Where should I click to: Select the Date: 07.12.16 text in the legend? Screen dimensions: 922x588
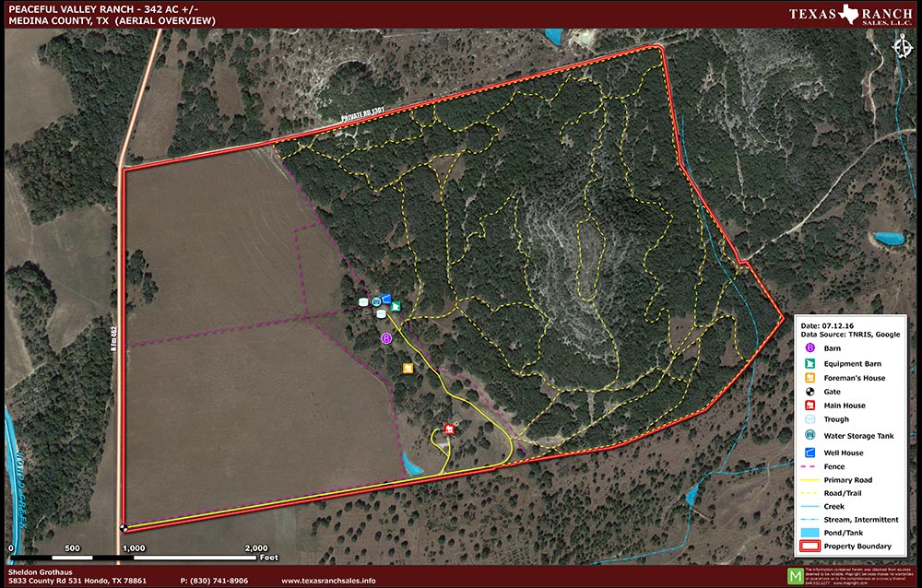click(x=827, y=325)
